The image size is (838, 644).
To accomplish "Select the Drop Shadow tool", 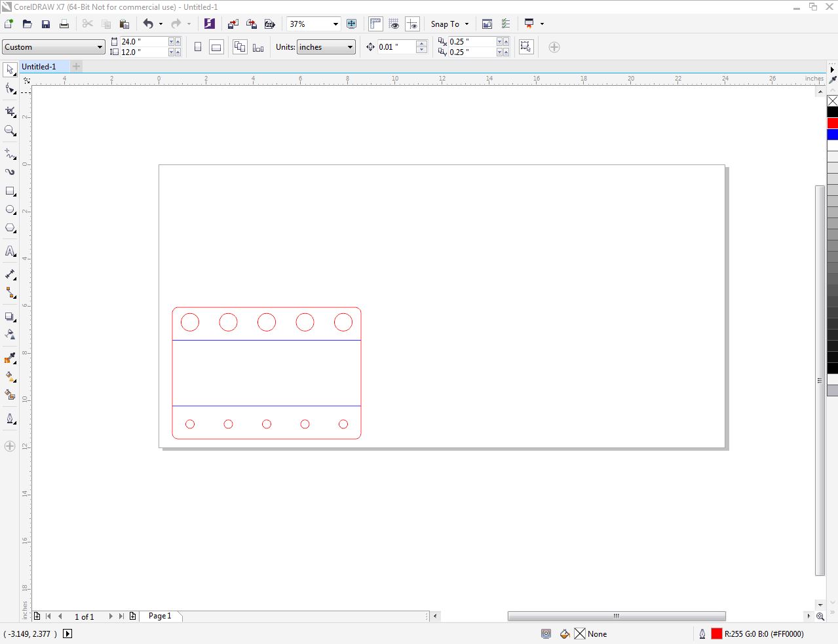I will 10,316.
